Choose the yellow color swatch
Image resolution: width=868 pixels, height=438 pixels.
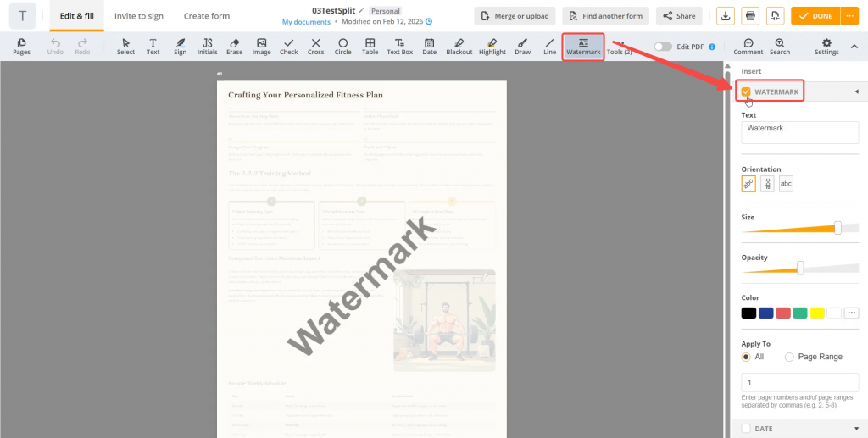(x=817, y=313)
